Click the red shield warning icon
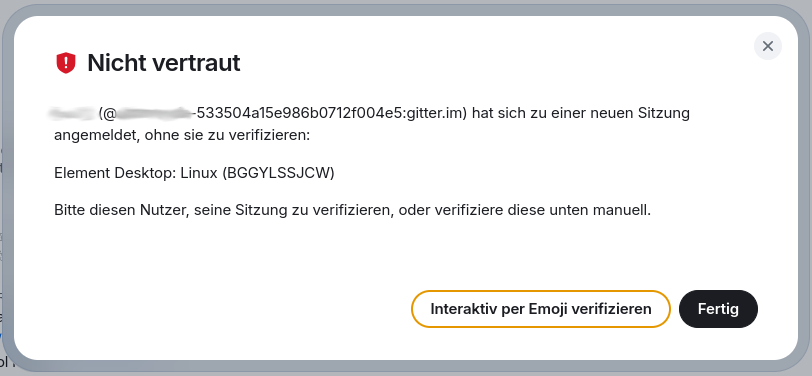Screen dimensions: 812x376 tap(66, 63)
